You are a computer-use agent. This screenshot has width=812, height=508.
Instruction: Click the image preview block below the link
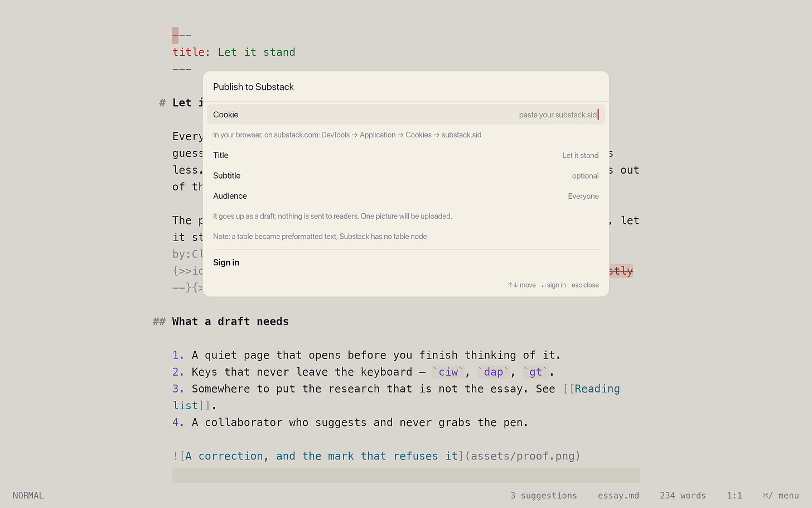tap(406, 475)
